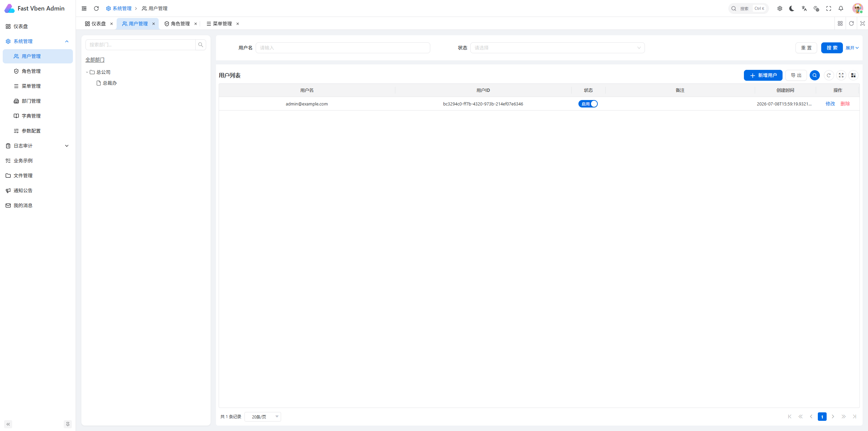Open the language translation icon
The image size is (868, 431).
804,8
